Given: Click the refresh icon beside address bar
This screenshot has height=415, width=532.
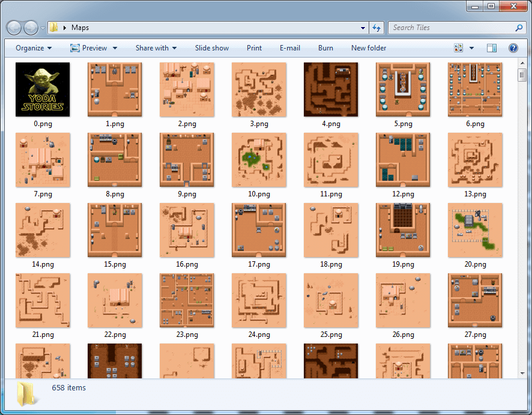Looking at the screenshot, I should (376, 28).
